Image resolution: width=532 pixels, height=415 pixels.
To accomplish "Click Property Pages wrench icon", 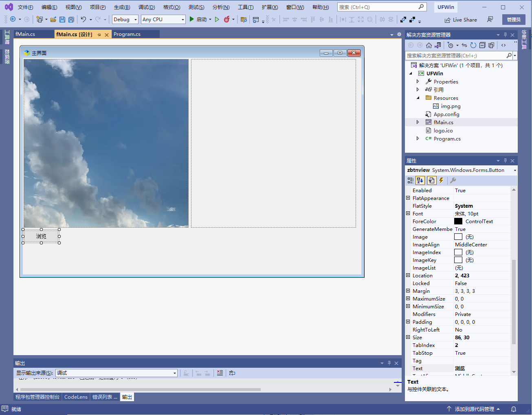I will pos(453,180).
